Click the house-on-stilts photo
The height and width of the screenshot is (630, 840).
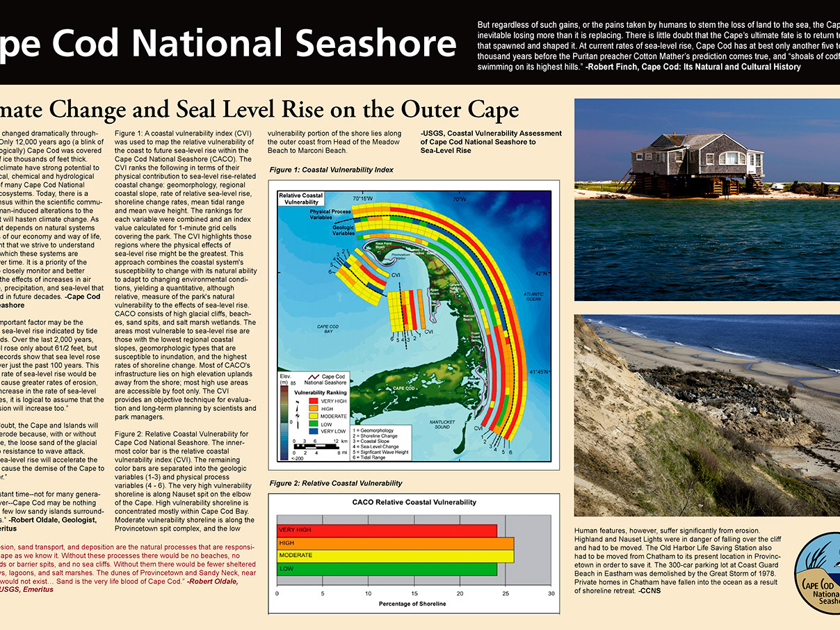[x=707, y=200]
